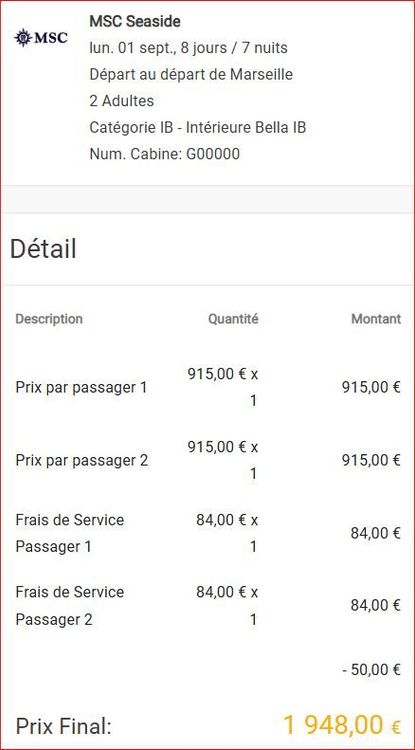Click Frais de Service Passager 2 label

[x=70, y=606]
